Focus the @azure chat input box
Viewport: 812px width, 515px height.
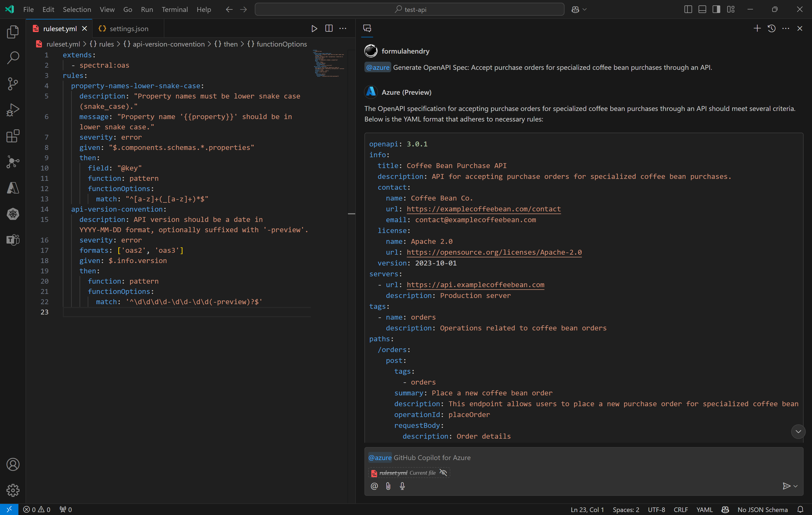click(x=583, y=458)
